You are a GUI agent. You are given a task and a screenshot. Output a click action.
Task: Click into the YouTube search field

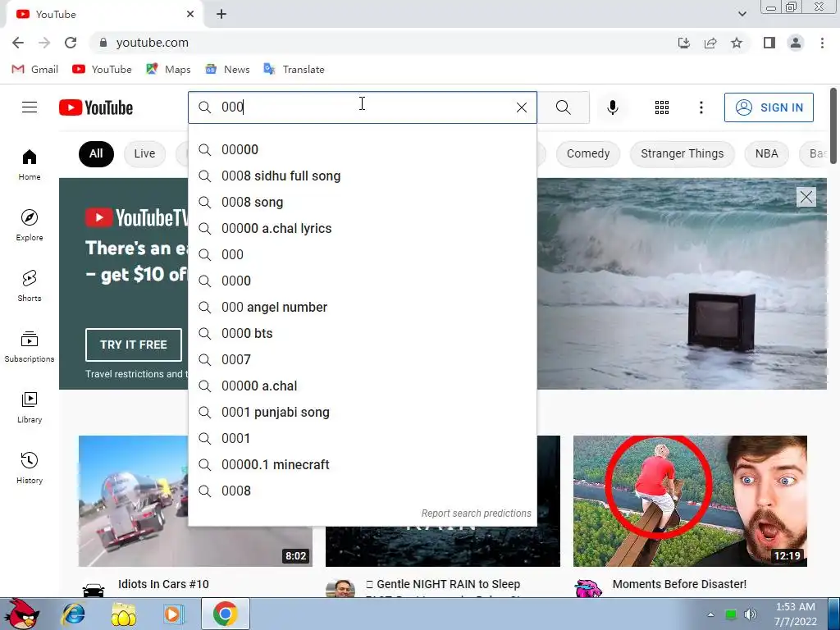(364, 107)
